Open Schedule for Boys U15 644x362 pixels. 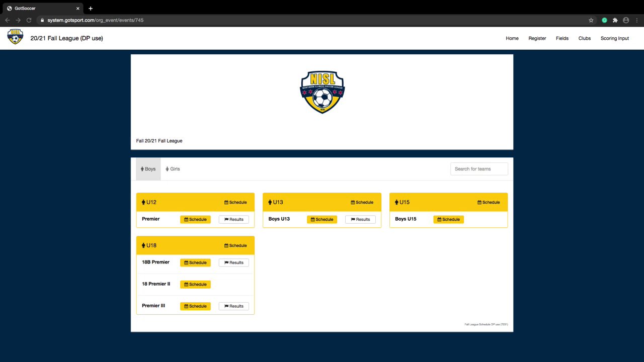coord(448,219)
